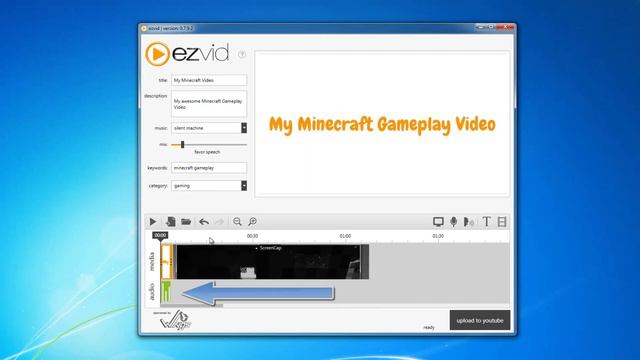Open help via the question mark icon
Image resolution: width=640 pixels, height=360 pixels.
[242, 54]
